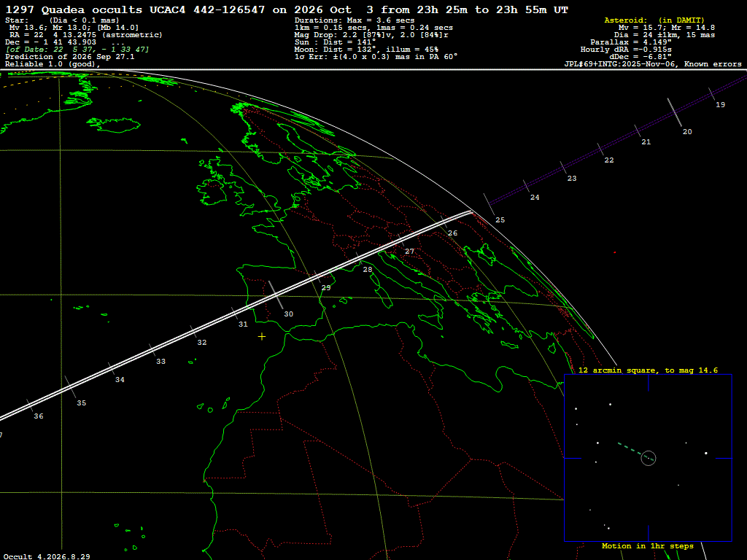Click time tick label 28 near Italy
747x560 pixels.
pyautogui.click(x=368, y=270)
